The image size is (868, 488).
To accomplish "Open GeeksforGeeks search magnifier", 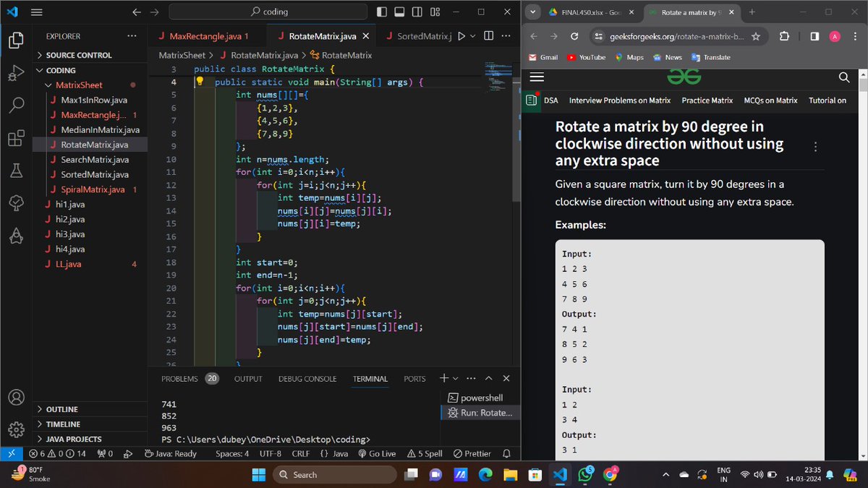I will point(844,77).
